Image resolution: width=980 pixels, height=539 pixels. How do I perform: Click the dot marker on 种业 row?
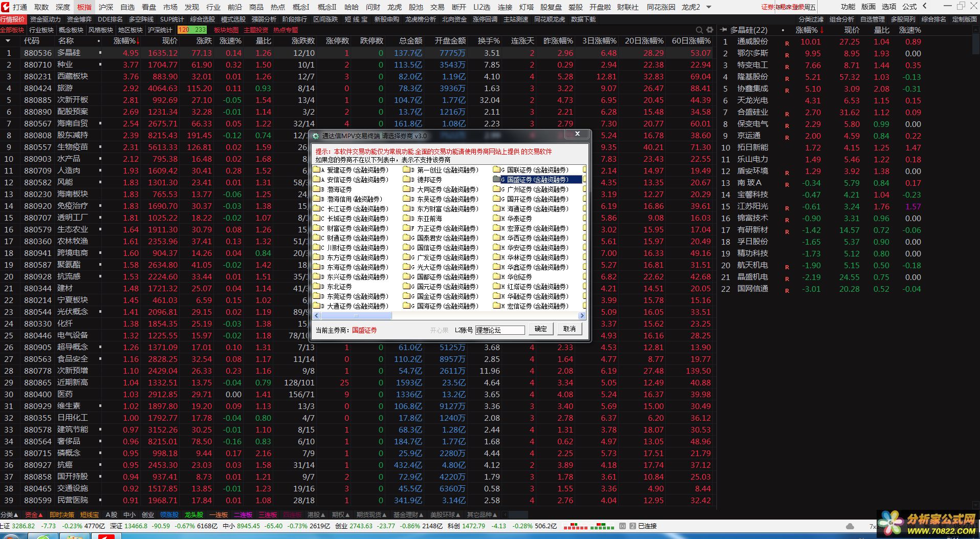[x=100, y=64]
